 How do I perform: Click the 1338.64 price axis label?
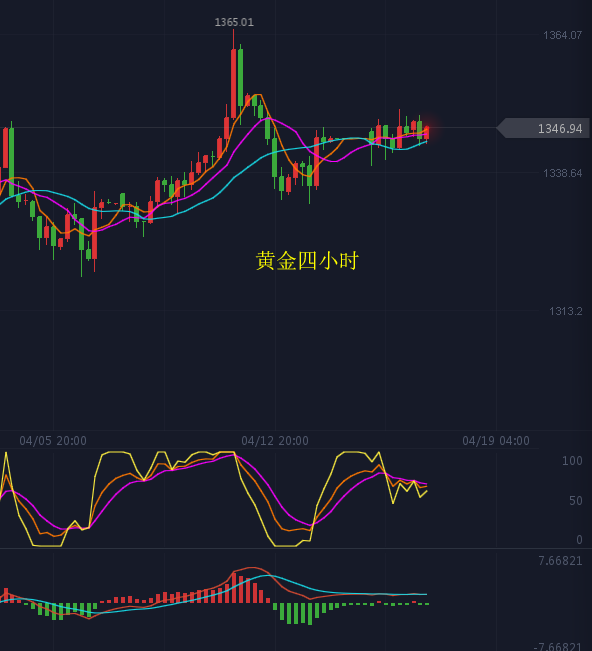click(563, 173)
